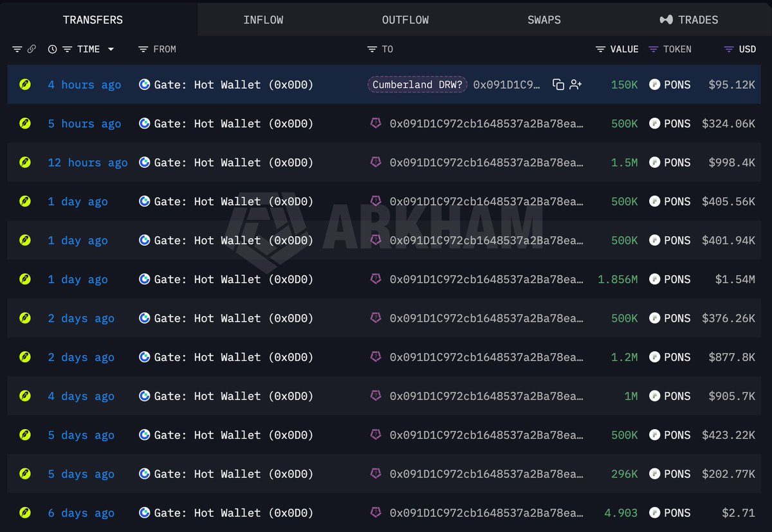Click the 296K value cell
772x532 pixels.
[x=625, y=474]
